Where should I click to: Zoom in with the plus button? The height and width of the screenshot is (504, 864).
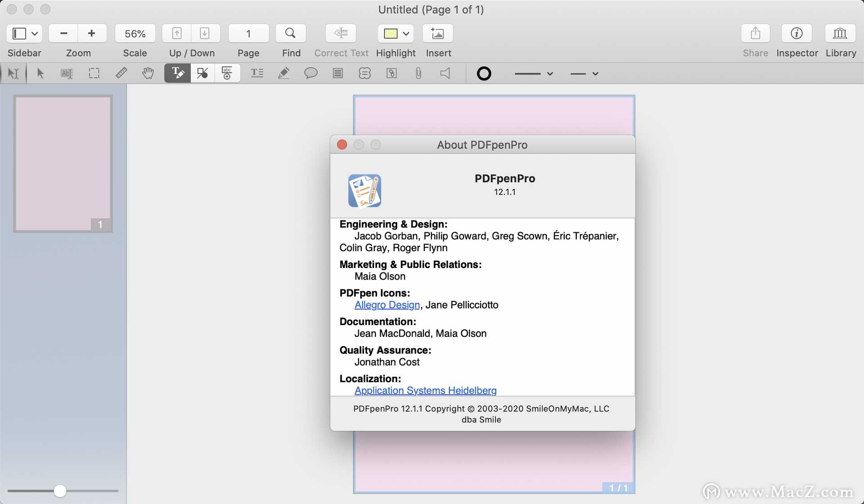pos(92,33)
